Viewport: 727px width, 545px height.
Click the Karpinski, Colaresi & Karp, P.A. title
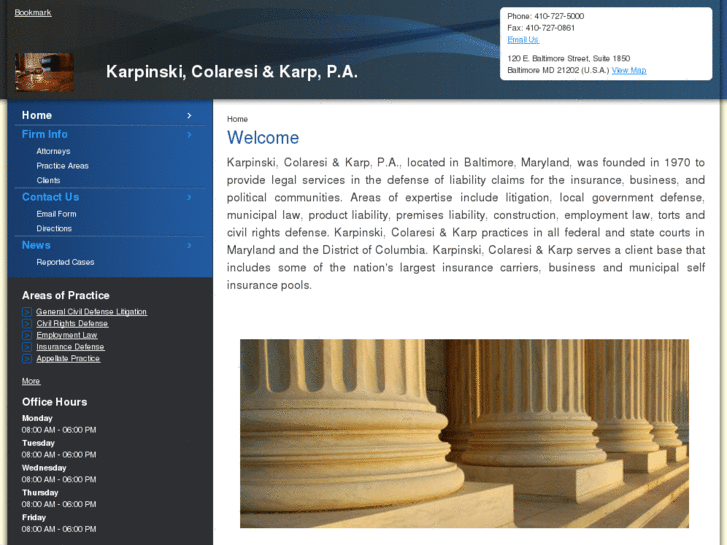coord(232,72)
